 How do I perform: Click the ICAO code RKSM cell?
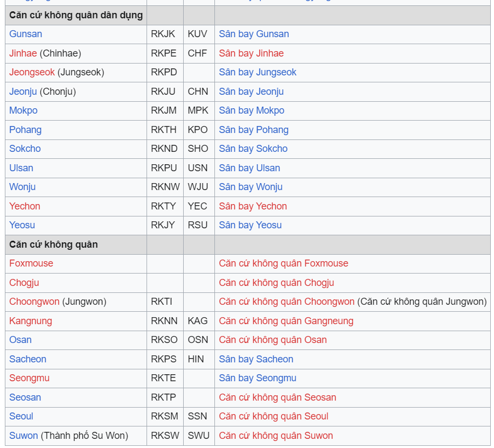[165, 417]
